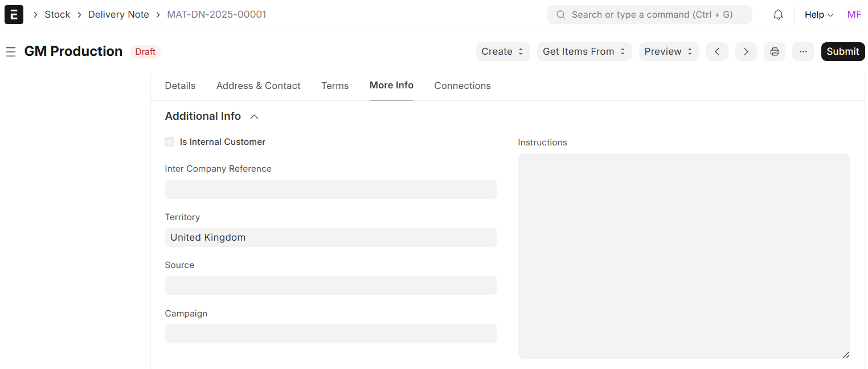
Task: Click inside the Instructions text area
Action: [683, 256]
